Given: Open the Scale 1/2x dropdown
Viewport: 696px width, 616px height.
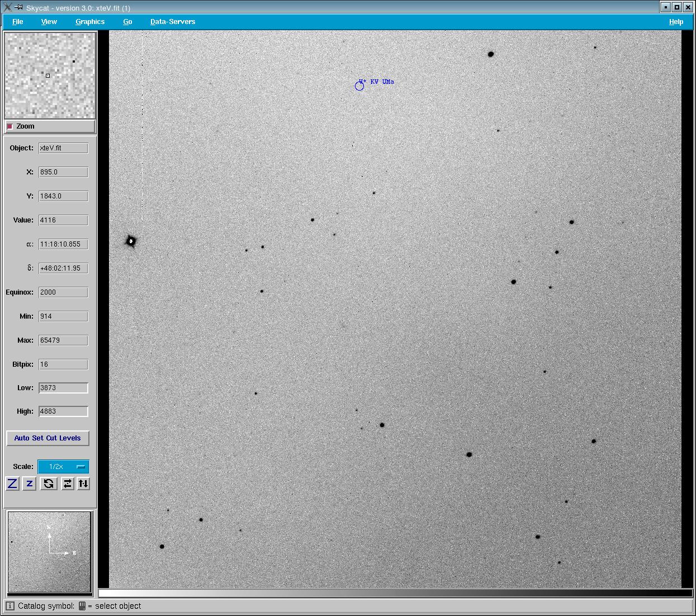Looking at the screenshot, I should click(x=63, y=467).
